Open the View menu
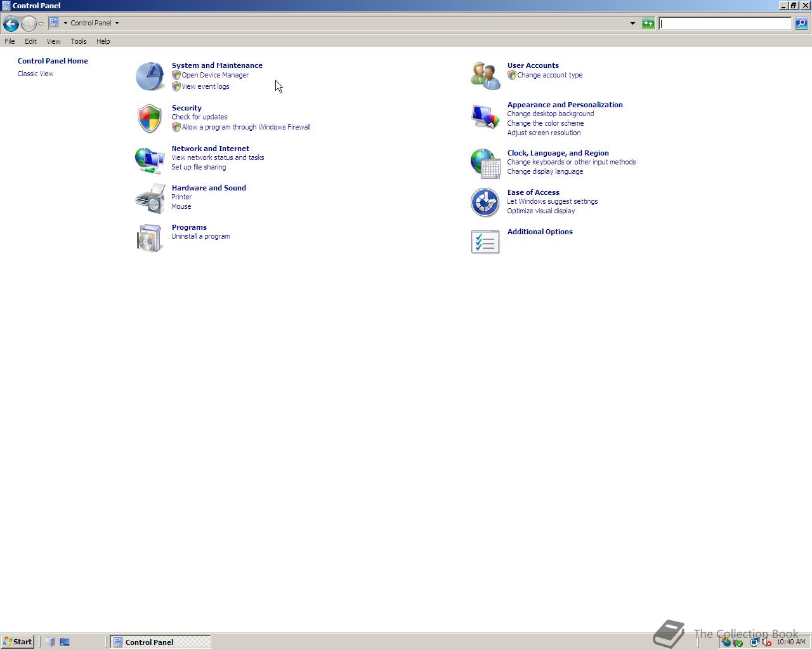The width and height of the screenshot is (812, 650). pyautogui.click(x=53, y=41)
